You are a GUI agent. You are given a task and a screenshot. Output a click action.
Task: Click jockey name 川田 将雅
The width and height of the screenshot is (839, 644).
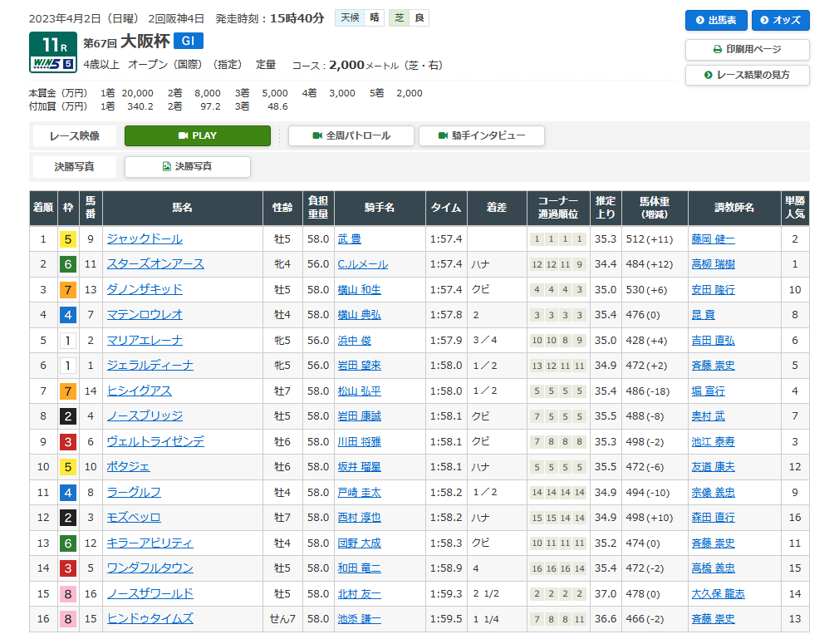(359, 441)
